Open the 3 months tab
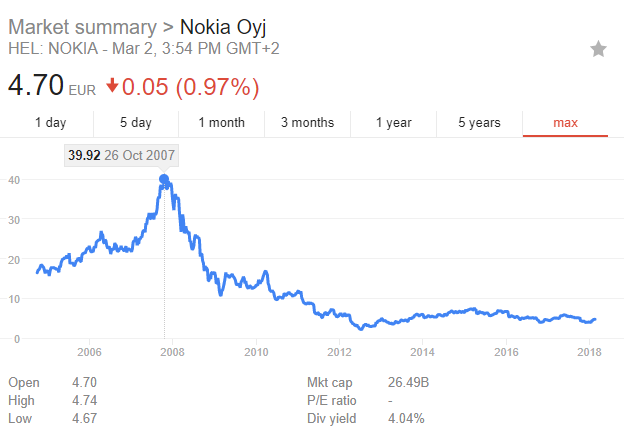624x433 pixels. (x=307, y=123)
